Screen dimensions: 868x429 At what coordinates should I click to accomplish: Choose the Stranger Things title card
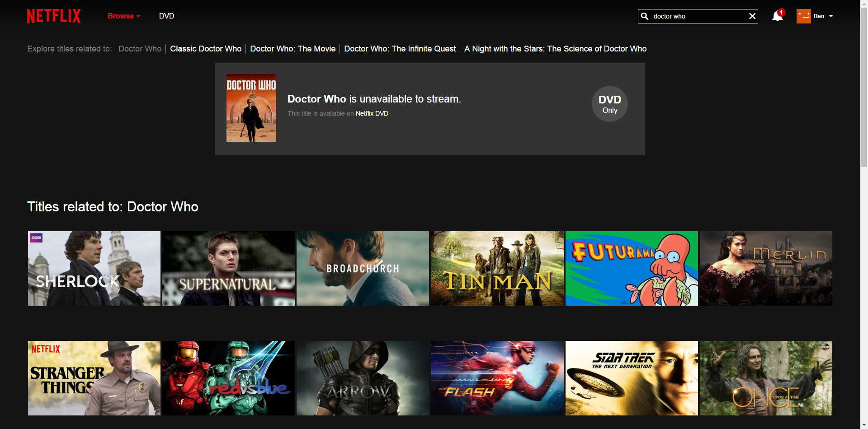(x=94, y=378)
